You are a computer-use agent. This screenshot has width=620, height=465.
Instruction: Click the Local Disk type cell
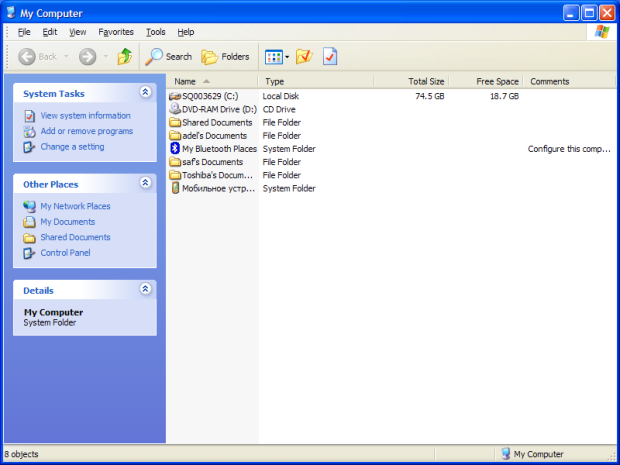(281, 96)
